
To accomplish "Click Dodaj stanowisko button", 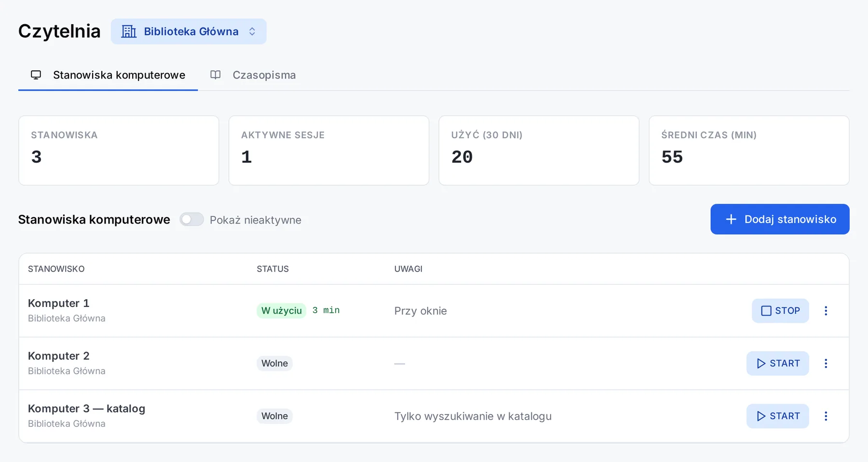I will pos(780,219).
